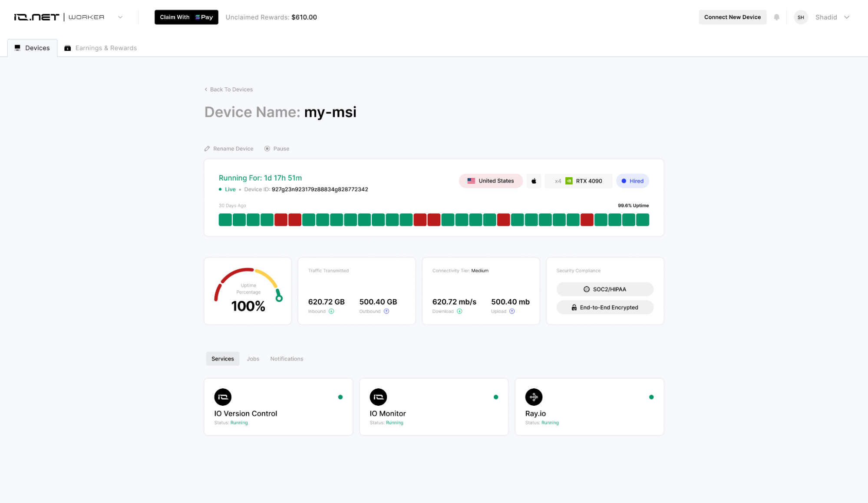Click the SOC2/HIPAA compliance badge
Screen dimensions: 868x503
(x=605, y=289)
